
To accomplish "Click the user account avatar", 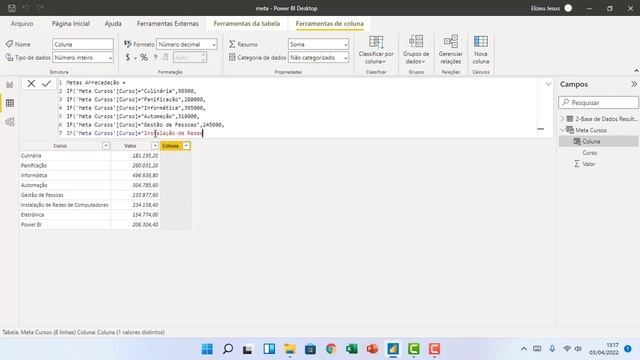I will [x=568, y=8].
